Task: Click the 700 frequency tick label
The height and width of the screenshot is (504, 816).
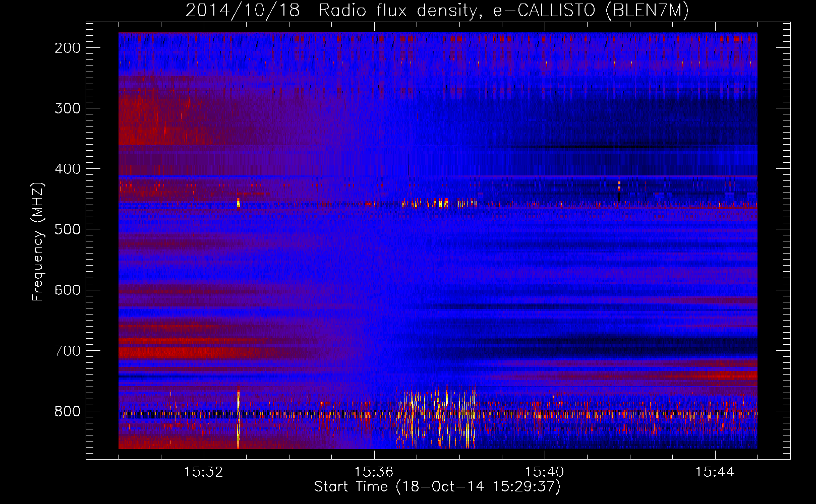Action: click(x=68, y=350)
